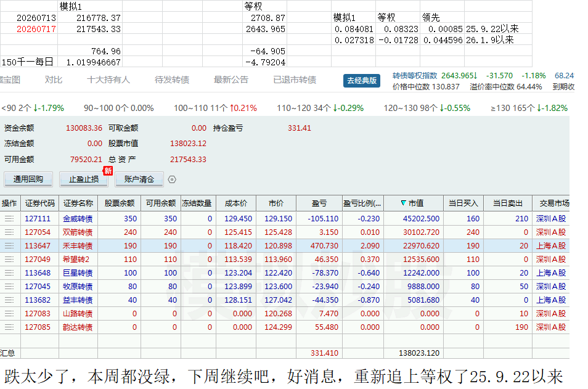
Task: Click the sort arrow on 市值 column
Action: click(x=404, y=203)
